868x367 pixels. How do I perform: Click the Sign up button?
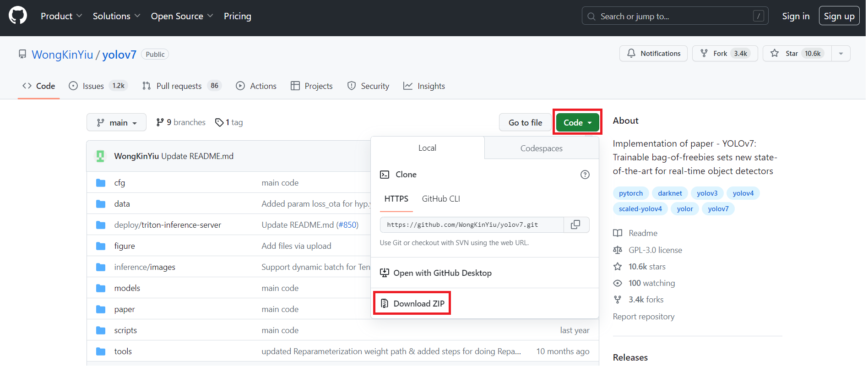[x=839, y=16]
